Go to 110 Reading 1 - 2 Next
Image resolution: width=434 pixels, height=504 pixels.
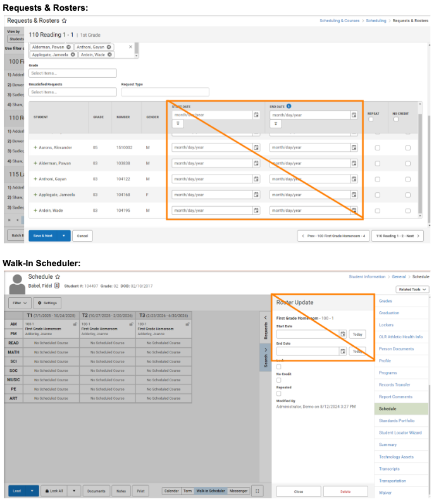click(x=398, y=236)
